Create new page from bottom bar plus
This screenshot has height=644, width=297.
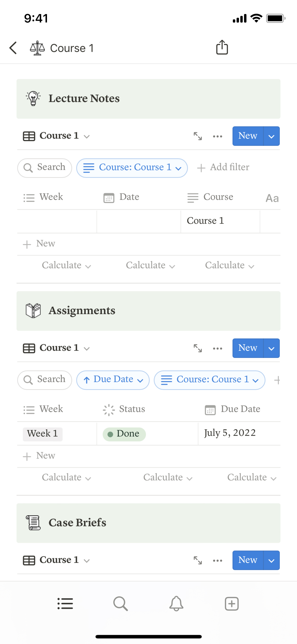(232, 604)
